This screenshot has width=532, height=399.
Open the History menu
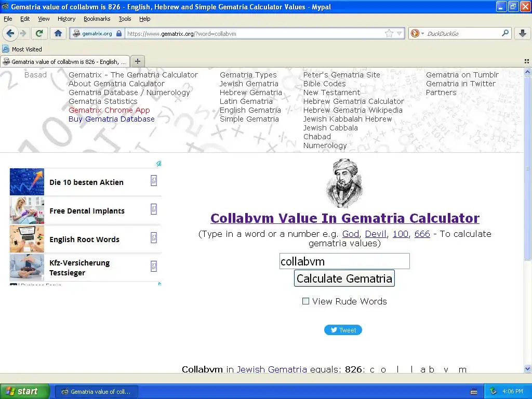coord(66,19)
